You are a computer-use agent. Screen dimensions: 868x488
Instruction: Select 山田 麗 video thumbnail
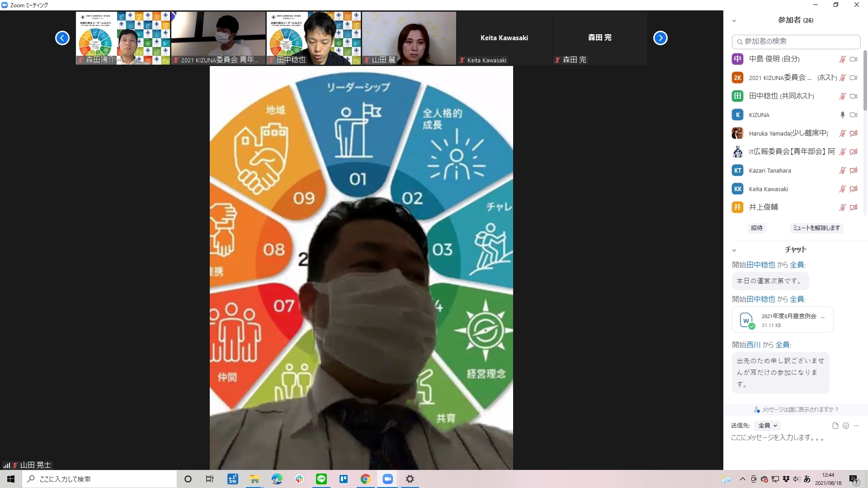pyautogui.click(x=409, y=38)
